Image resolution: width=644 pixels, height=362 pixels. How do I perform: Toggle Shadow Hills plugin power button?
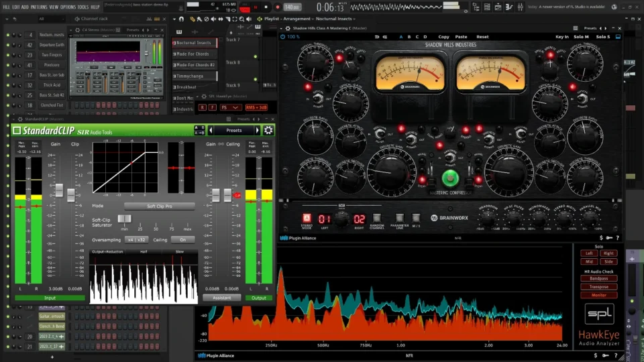coord(283,36)
